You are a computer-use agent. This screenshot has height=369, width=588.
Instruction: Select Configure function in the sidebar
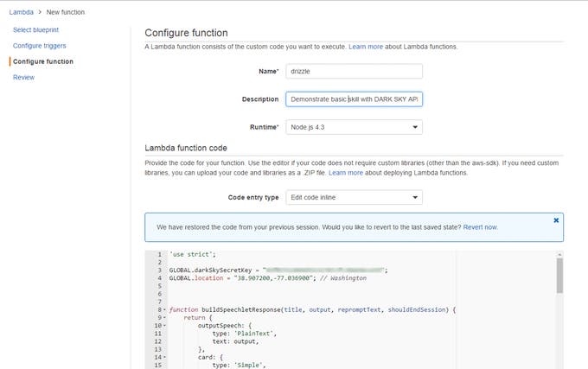pos(43,61)
